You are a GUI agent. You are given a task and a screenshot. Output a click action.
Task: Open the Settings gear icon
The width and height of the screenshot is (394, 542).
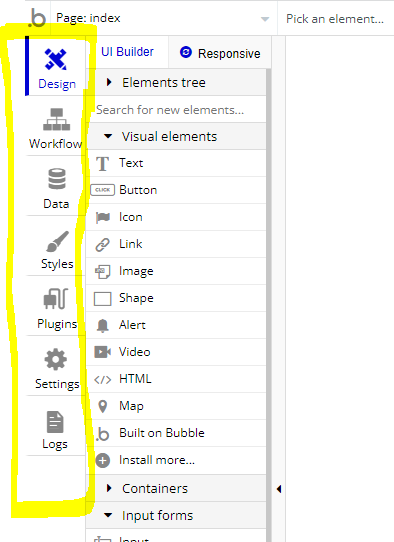pos(56,359)
